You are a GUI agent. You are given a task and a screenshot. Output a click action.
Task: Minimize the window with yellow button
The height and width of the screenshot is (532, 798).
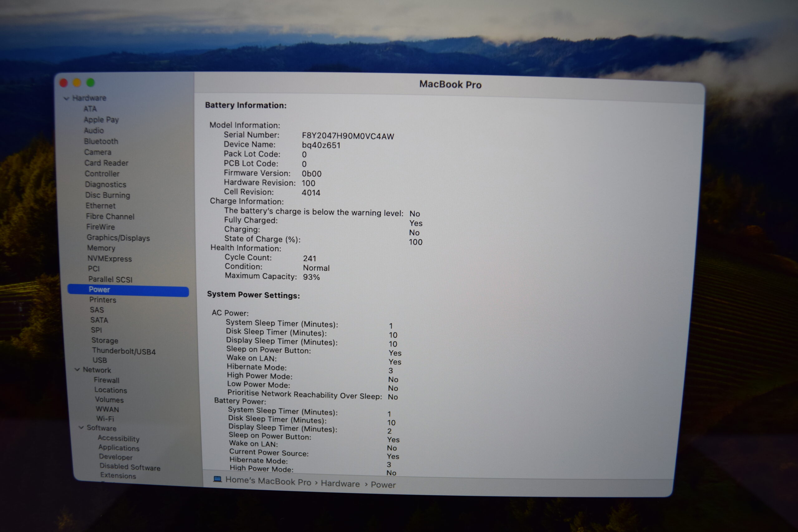click(x=77, y=83)
